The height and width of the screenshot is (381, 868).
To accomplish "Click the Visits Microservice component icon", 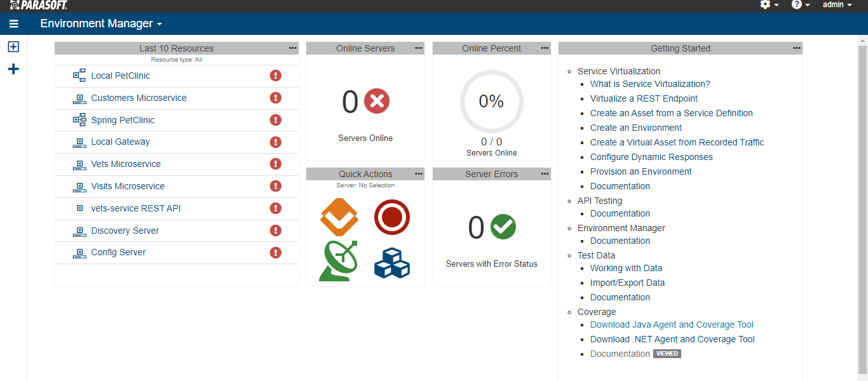I will 79,187.
